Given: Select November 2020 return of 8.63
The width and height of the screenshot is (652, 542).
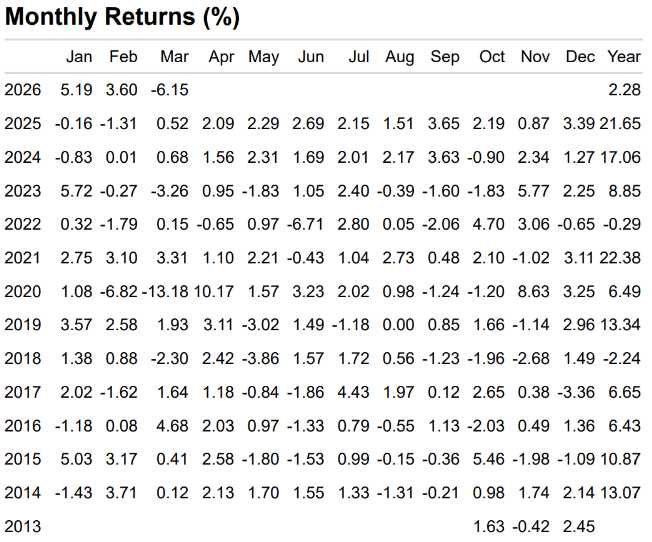Looking at the screenshot, I should point(537,291).
